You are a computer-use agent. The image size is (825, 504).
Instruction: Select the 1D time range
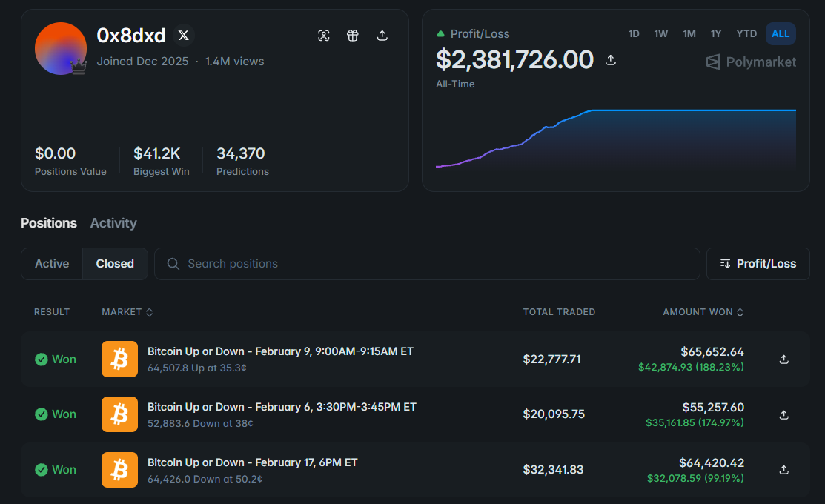(634, 33)
